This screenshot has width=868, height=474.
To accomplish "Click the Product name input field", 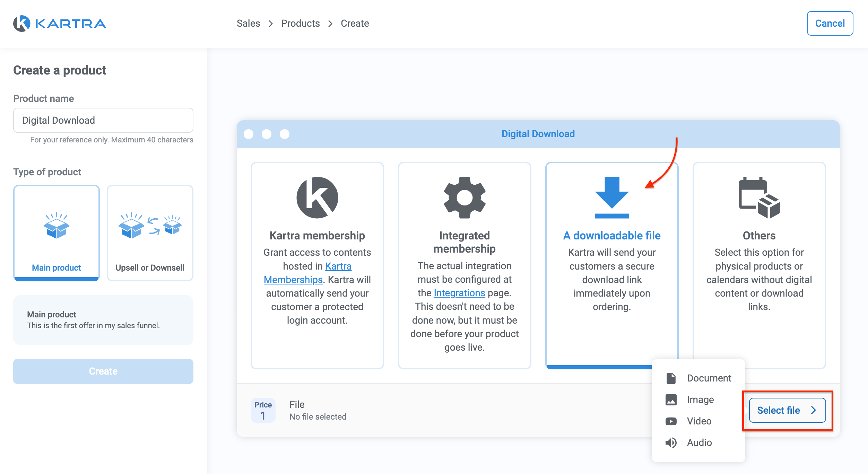I will pos(103,120).
